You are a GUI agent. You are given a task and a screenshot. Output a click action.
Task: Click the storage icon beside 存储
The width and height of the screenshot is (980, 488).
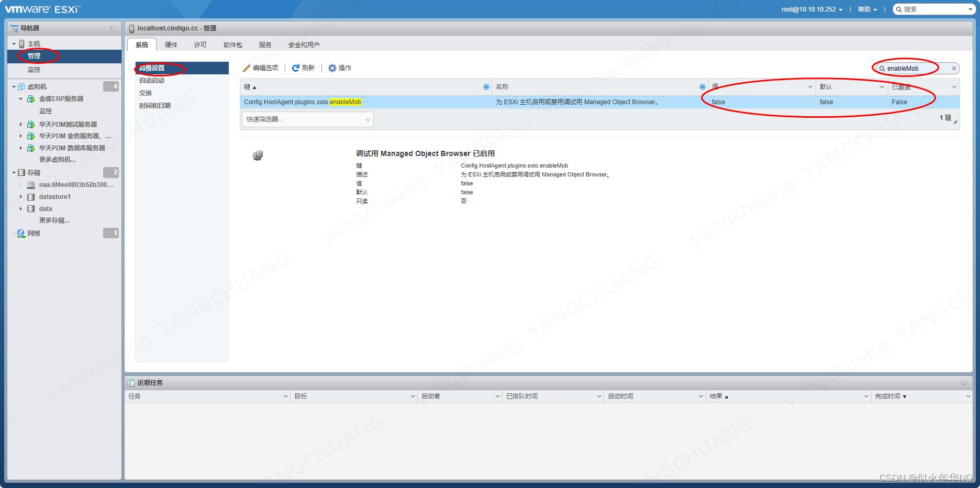pyautogui.click(x=21, y=173)
